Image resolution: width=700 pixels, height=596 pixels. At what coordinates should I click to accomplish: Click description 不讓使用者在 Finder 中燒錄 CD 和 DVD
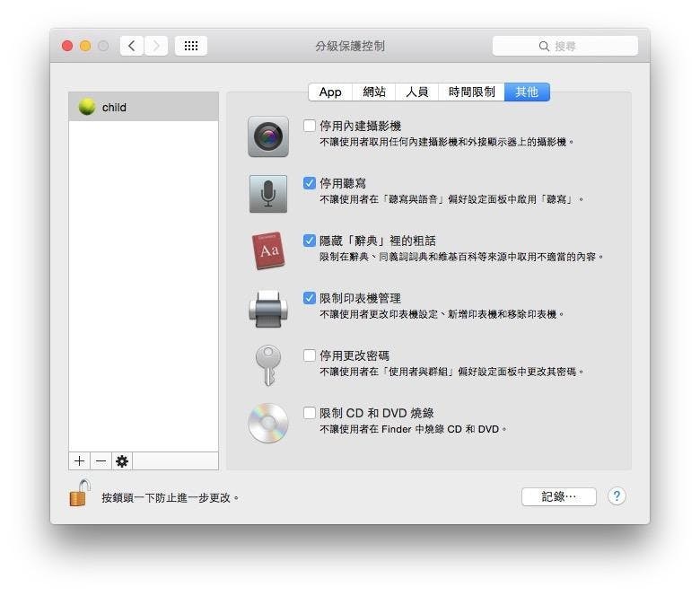[413, 429]
